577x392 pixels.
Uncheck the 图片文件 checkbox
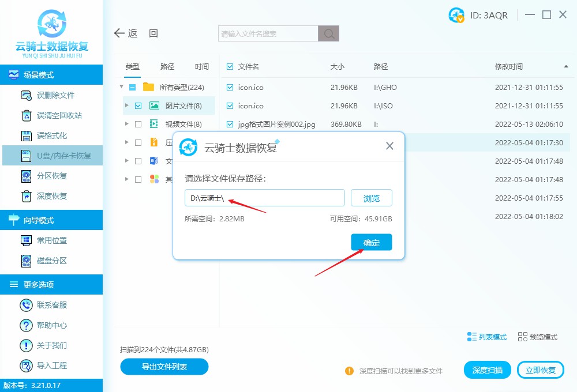click(x=138, y=105)
